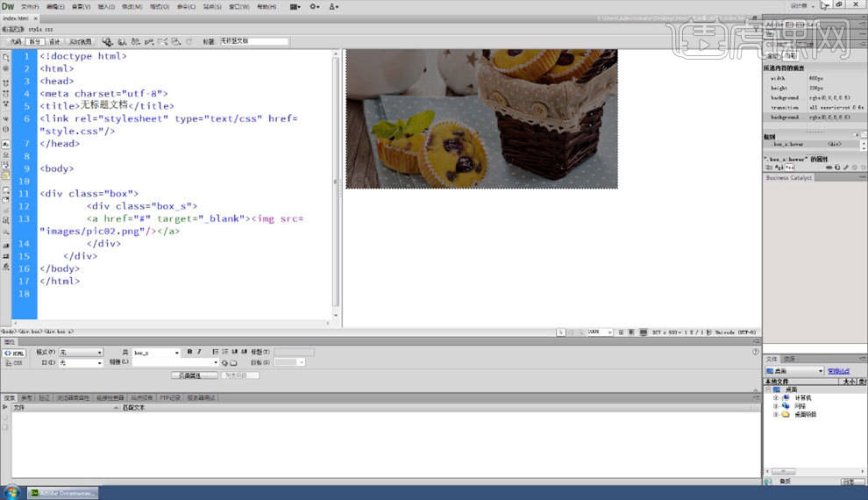This screenshot has width=868, height=500.
Task: Open the gear settings dropdown in menu bar
Action: coord(315,7)
